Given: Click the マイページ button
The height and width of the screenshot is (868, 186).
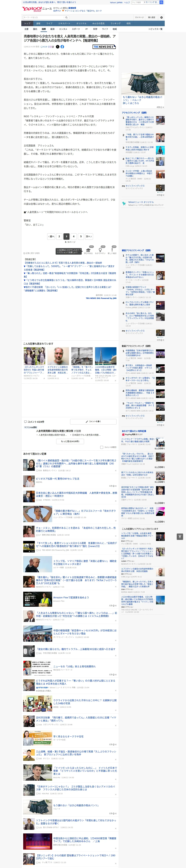Looking at the screenshot, I should click(139, 17).
